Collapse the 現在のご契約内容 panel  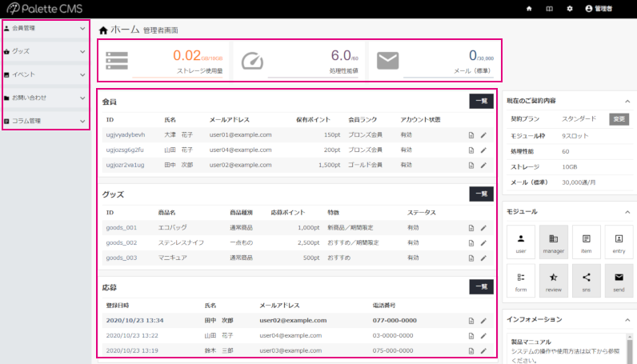[627, 101]
